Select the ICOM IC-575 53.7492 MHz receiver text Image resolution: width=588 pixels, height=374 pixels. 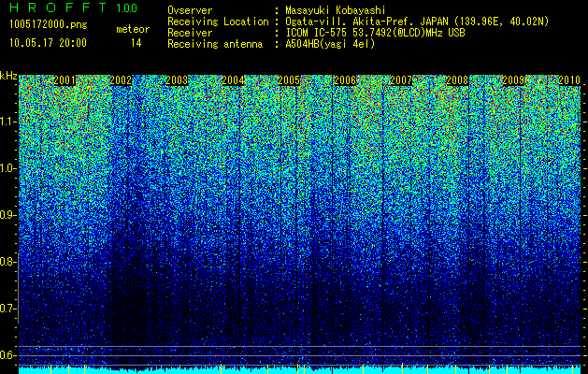376,33
